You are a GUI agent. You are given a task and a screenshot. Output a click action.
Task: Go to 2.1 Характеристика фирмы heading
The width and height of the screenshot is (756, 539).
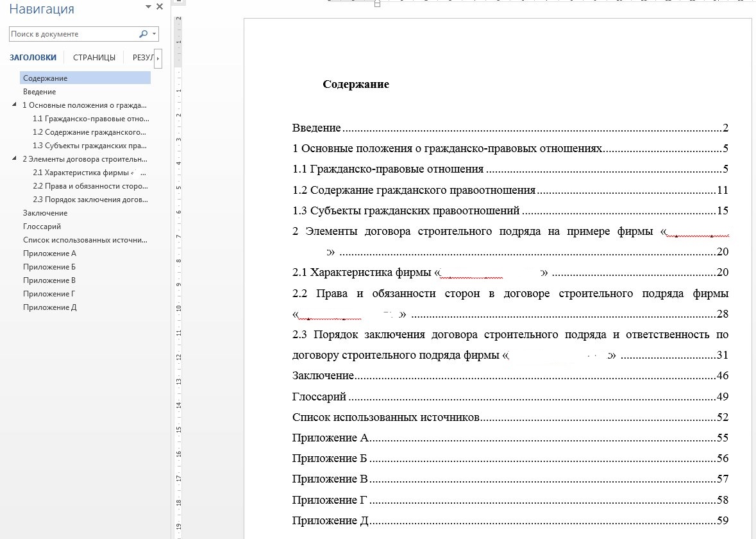coord(89,173)
